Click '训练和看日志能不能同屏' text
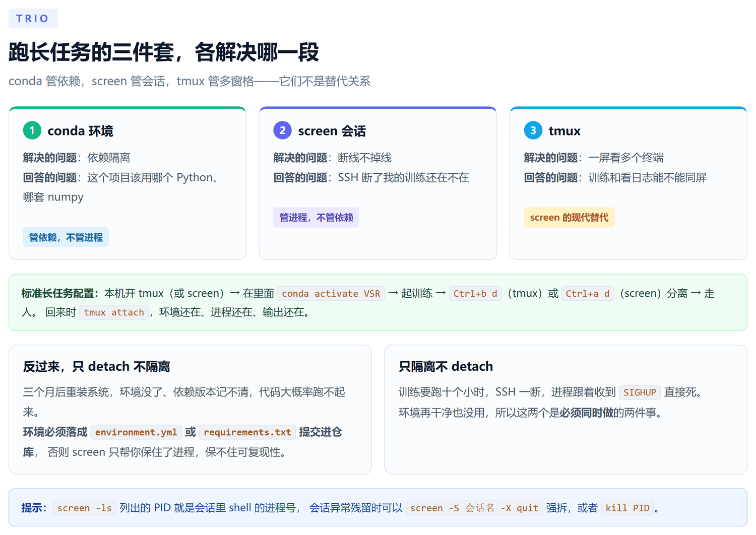Image resolution: width=756 pixels, height=535 pixels. click(648, 177)
